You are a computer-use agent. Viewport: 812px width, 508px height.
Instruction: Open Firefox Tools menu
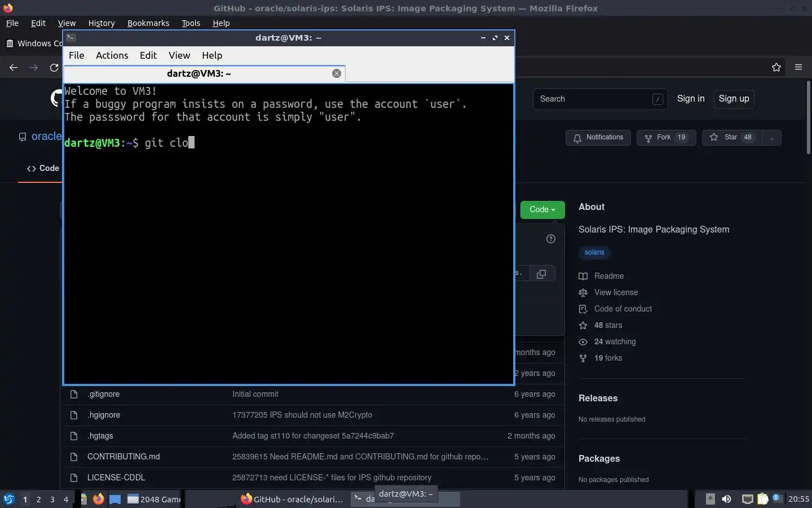[191, 23]
